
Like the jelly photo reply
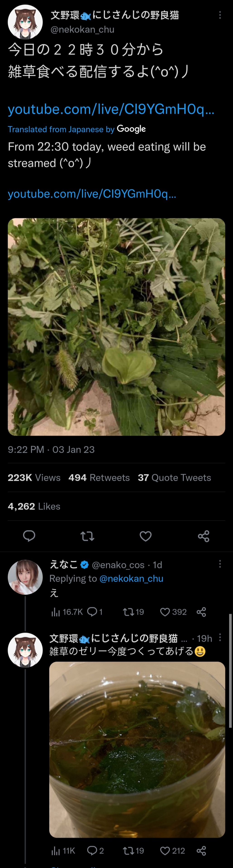pyautogui.click(x=165, y=851)
